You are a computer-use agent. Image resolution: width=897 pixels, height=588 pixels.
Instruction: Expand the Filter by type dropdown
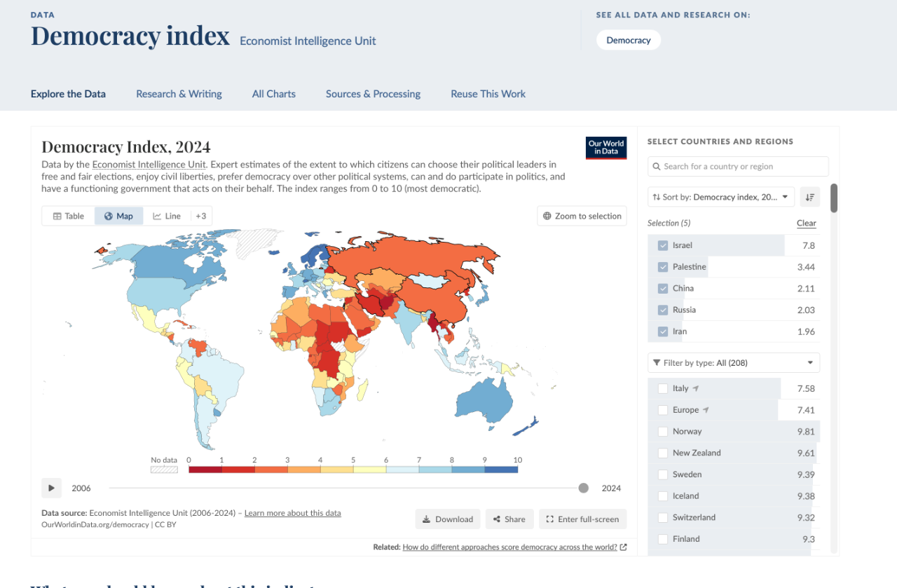pyautogui.click(x=733, y=363)
